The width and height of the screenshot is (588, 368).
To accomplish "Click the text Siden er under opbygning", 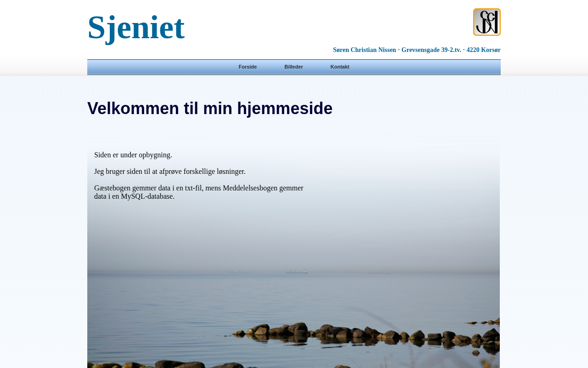I will coord(133,155).
